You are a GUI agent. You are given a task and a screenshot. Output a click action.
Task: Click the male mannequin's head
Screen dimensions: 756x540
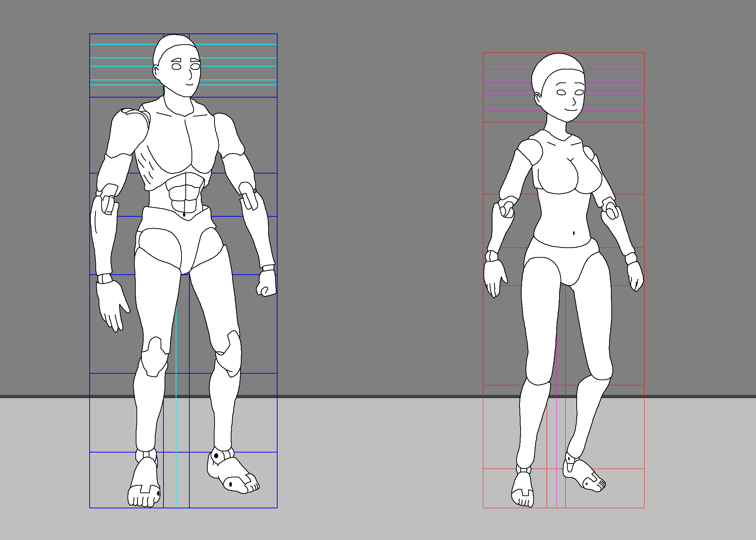pyautogui.click(x=177, y=66)
